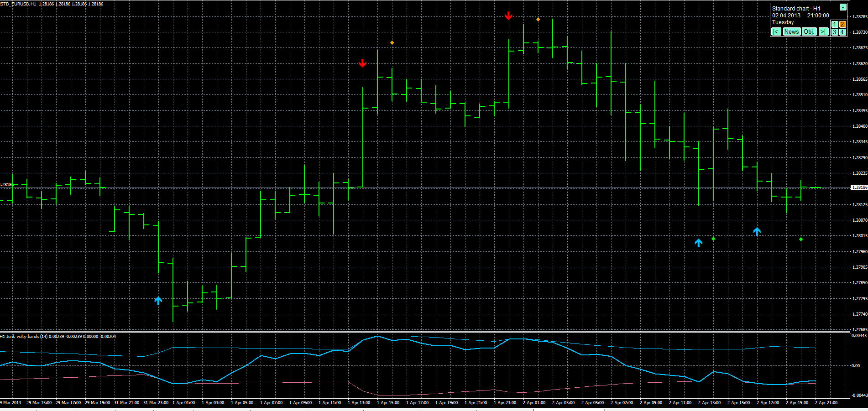Click the 0.00443 indicator scale label

tap(859, 336)
